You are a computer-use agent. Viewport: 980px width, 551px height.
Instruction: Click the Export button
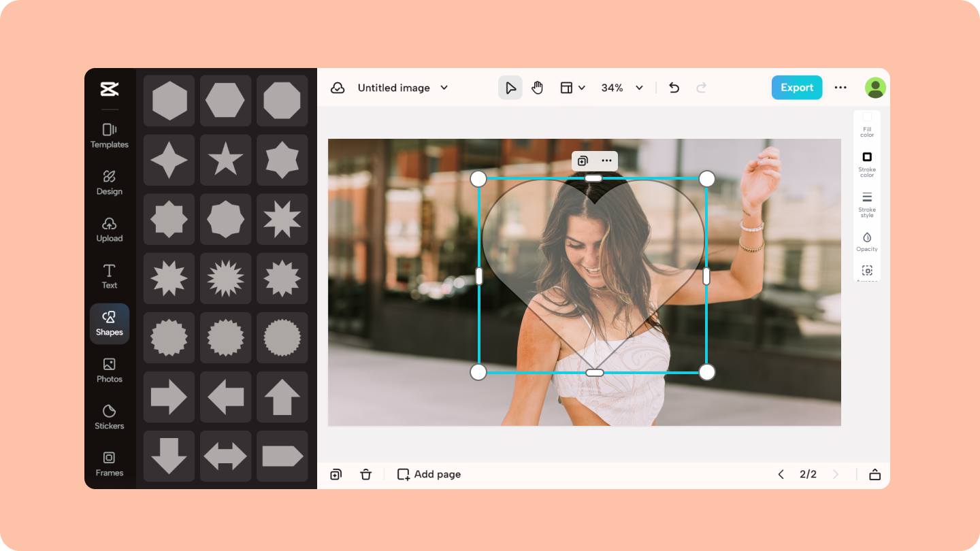(796, 87)
